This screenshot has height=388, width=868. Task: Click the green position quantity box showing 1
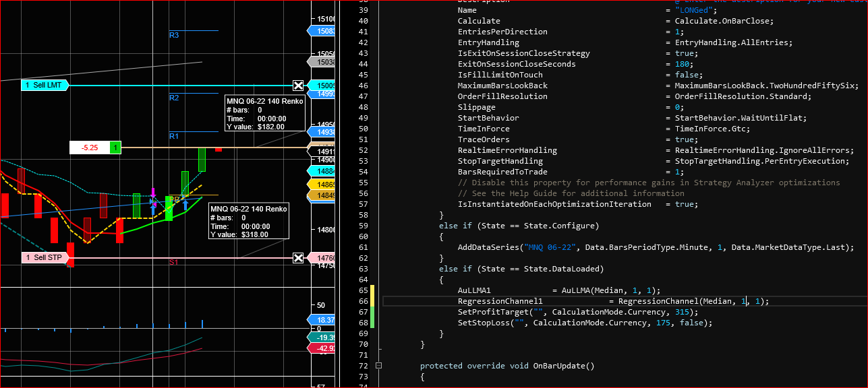click(x=116, y=147)
